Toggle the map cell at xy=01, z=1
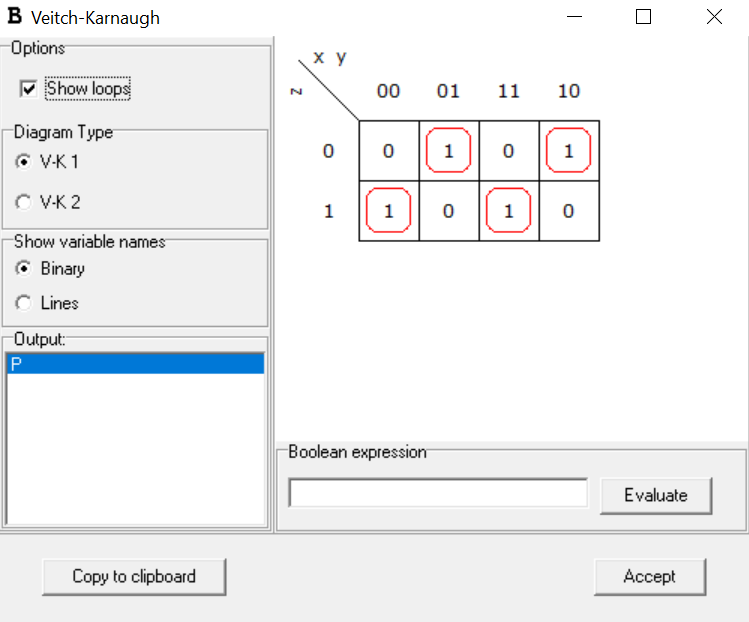749x622 pixels. point(449,212)
